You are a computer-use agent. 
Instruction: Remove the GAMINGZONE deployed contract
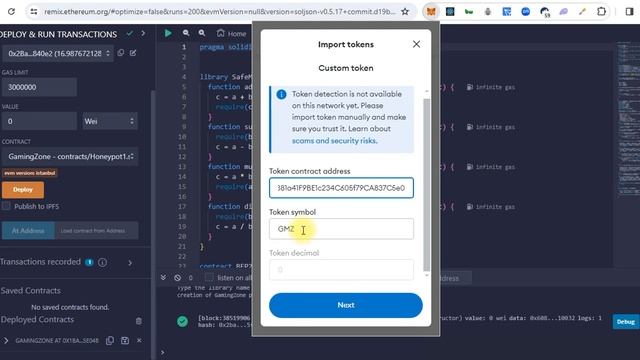[139, 340]
